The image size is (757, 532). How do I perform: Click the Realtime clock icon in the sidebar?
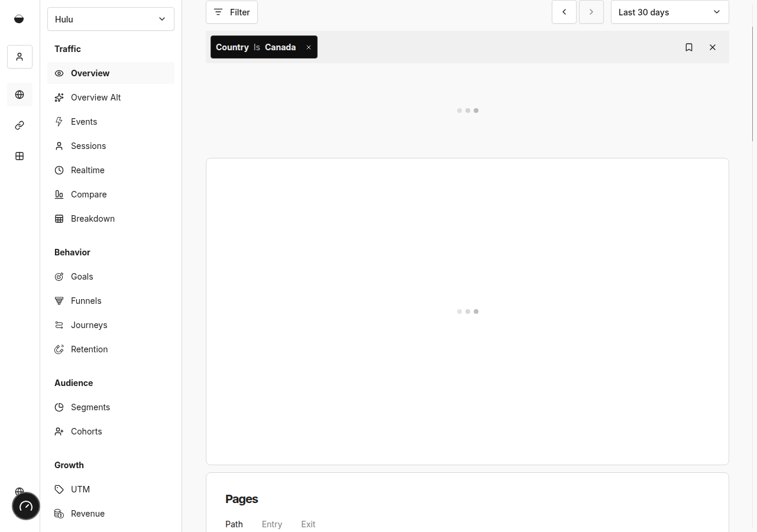click(59, 170)
